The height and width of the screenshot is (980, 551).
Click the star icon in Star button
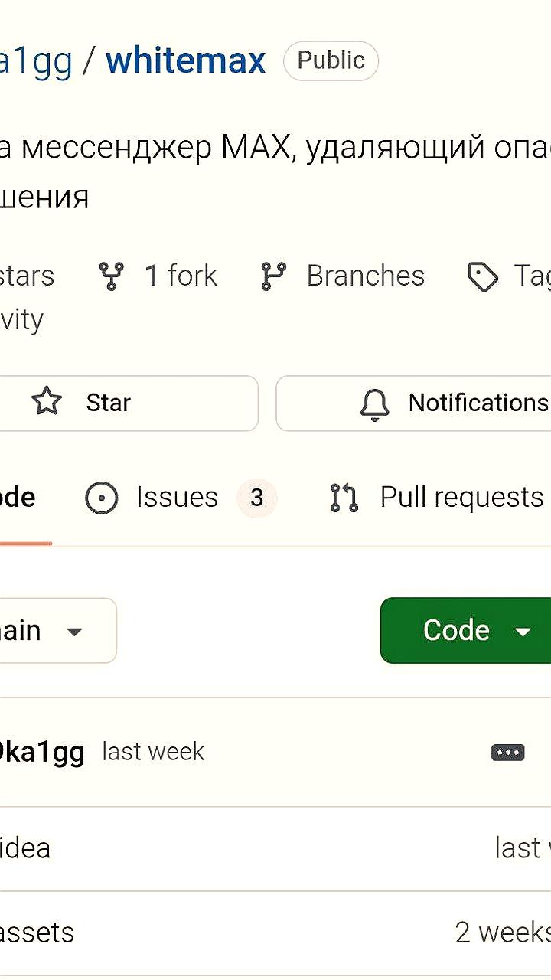pos(47,402)
